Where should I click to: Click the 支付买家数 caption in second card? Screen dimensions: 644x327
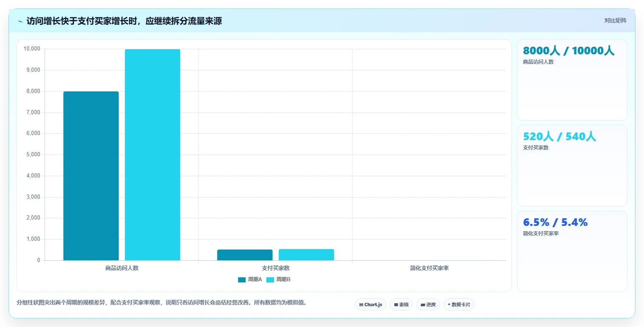click(536, 148)
